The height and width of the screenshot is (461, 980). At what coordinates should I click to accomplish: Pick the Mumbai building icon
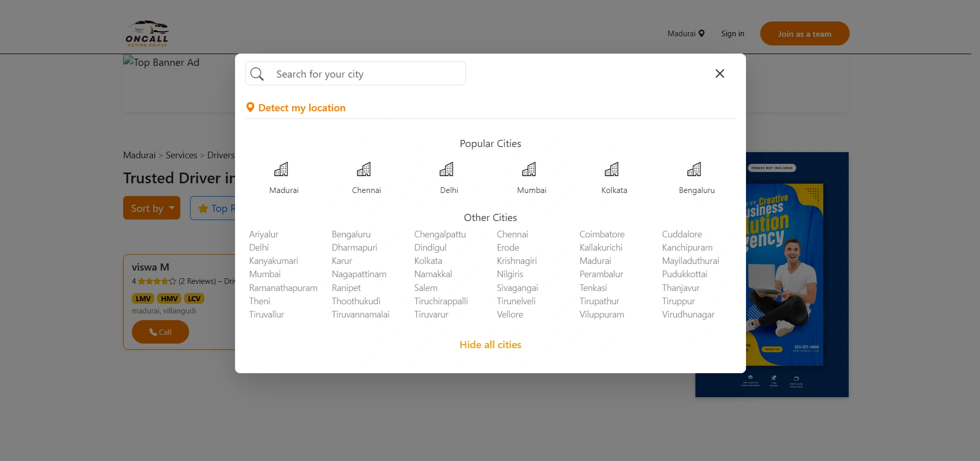pyautogui.click(x=529, y=169)
